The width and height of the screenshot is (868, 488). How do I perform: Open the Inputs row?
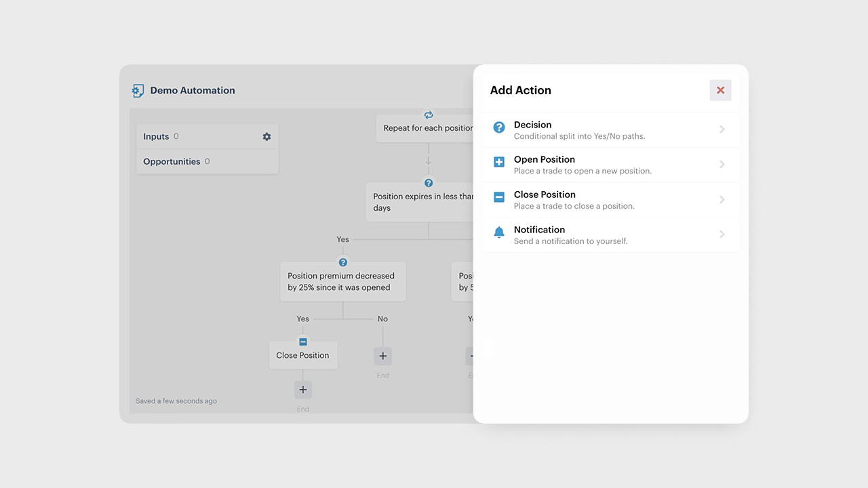(207, 136)
